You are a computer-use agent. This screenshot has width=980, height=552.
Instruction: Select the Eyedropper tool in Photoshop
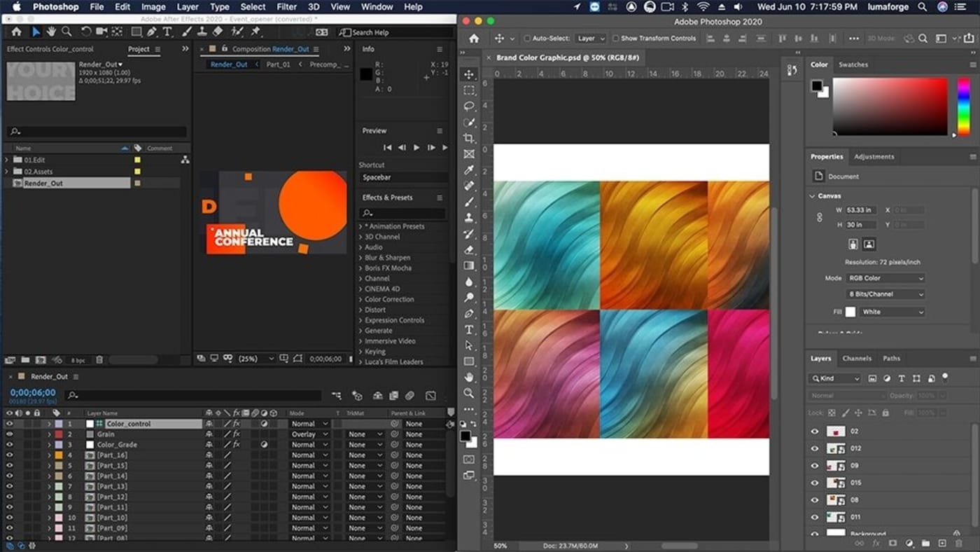pyautogui.click(x=469, y=170)
